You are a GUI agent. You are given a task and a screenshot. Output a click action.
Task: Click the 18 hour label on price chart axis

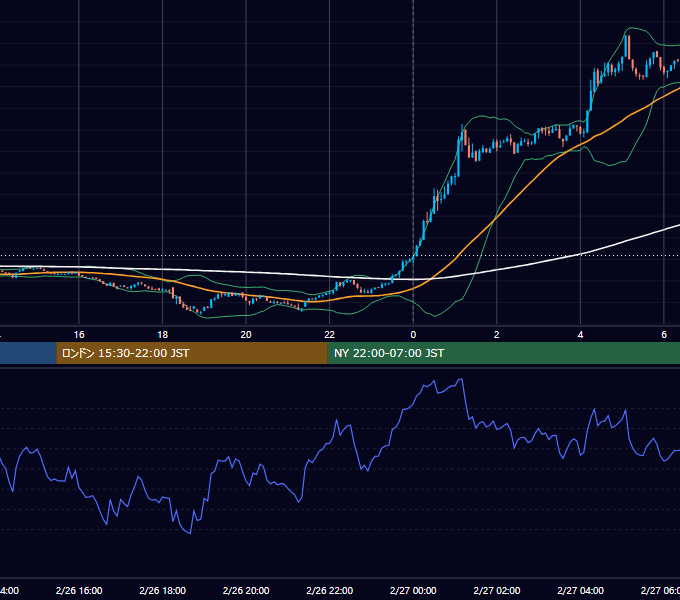click(x=163, y=334)
